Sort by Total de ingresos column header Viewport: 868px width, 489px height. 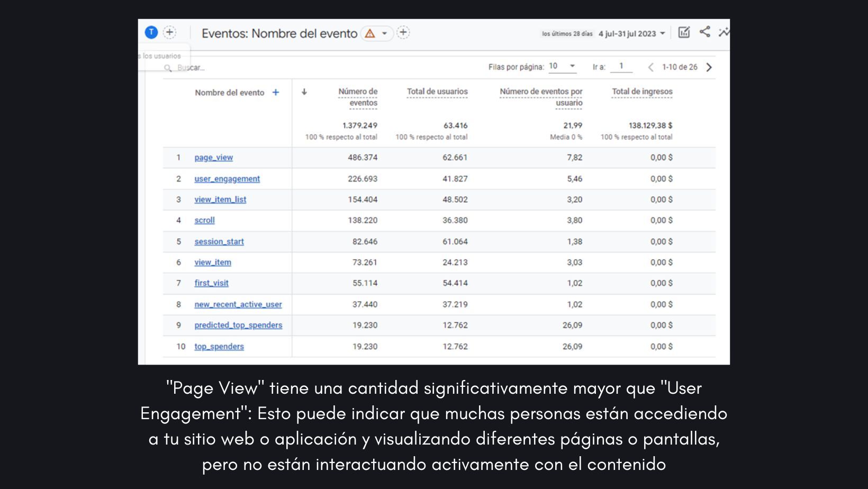pyautogui.click(x=642, y=92)
